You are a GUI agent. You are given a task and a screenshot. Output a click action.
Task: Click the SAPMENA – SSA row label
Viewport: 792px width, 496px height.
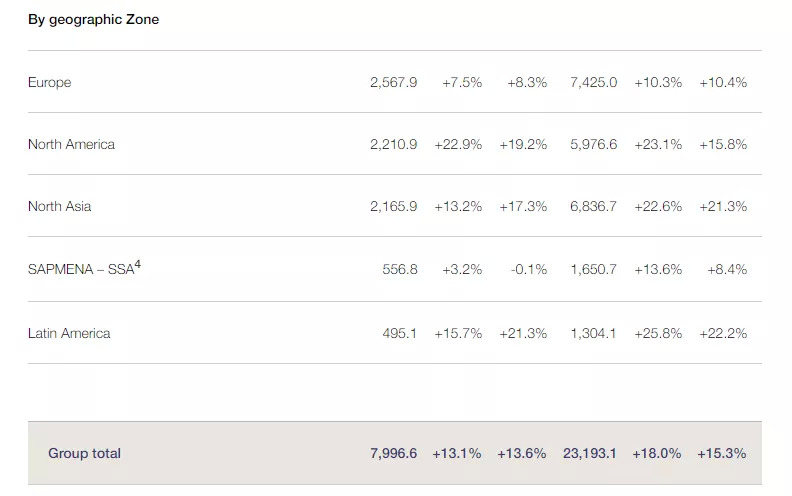[x=80, y=270]
